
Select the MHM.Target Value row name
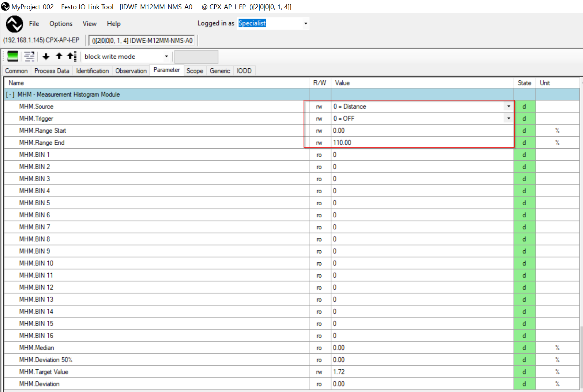[x=44, y=372]
